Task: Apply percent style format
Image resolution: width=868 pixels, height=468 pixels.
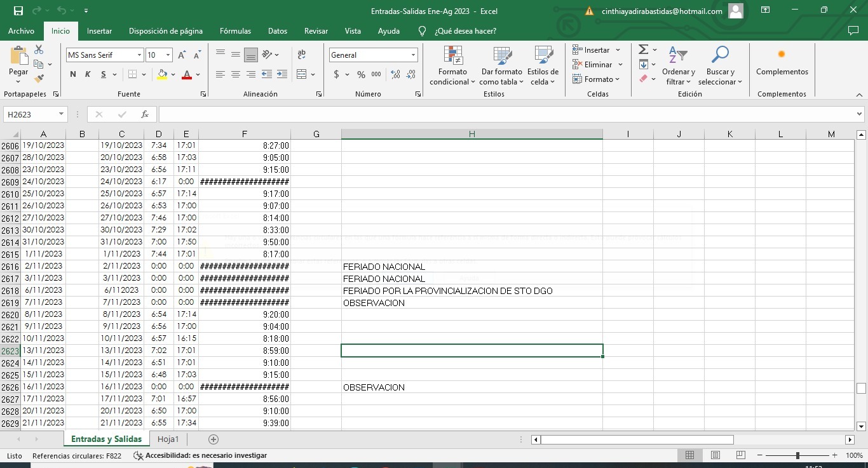Action: coord(361,74)
